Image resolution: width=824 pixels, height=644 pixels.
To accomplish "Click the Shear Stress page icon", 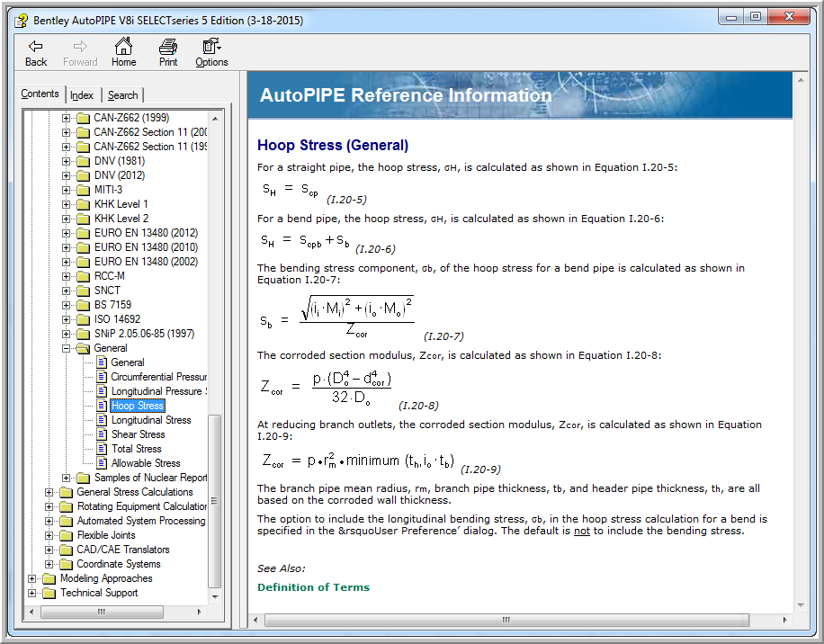I will tap(102, 434).
